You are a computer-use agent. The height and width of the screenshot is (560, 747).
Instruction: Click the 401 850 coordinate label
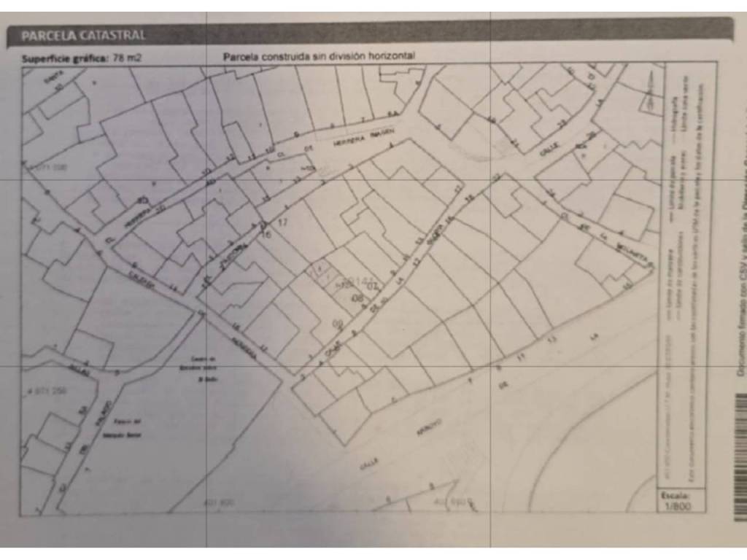point(448,502)
